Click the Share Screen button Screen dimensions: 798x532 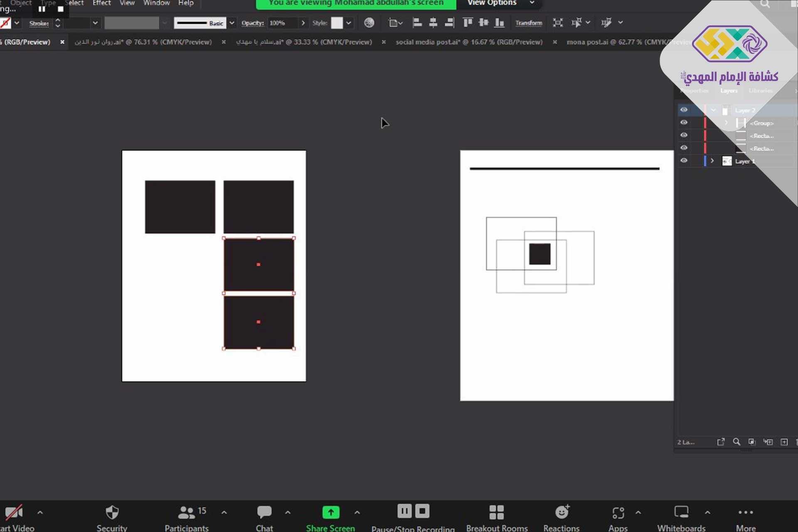point(330,517)
